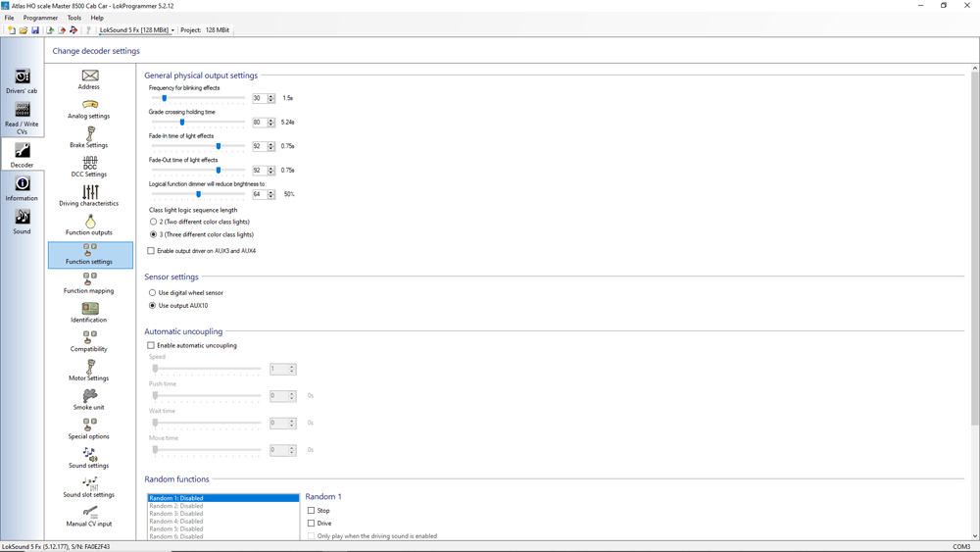This screenshot has height=552, width=980.
Task: Select 2 different color class lights option
Action: click(x=153, y=222)
